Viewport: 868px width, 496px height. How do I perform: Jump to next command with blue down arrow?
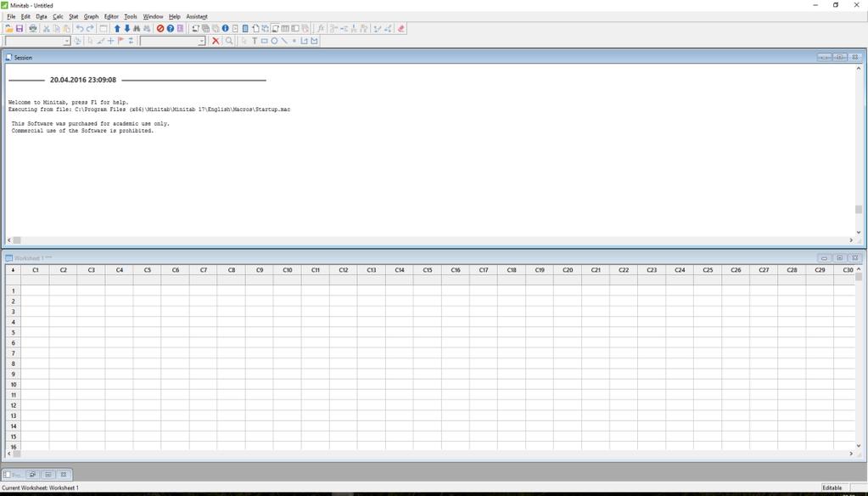126,28
